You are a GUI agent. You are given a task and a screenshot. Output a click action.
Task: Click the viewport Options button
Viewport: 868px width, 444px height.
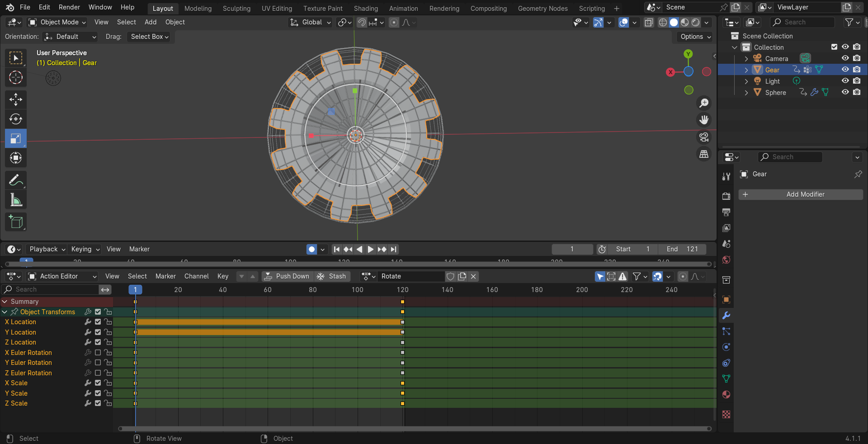[x=695, y=37]
